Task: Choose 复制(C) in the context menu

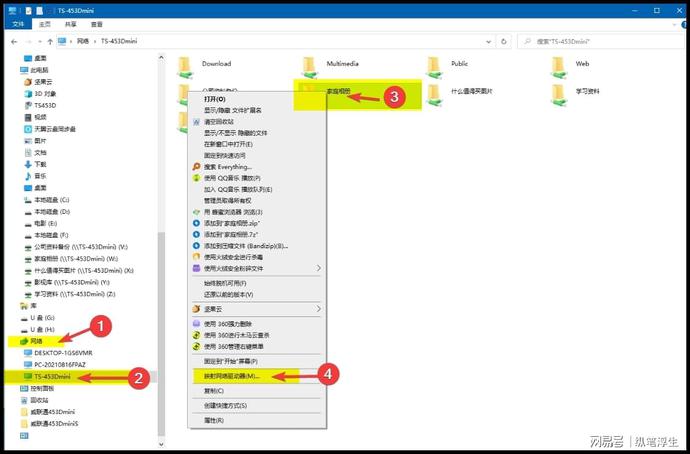Action: [x=257, y=391]
